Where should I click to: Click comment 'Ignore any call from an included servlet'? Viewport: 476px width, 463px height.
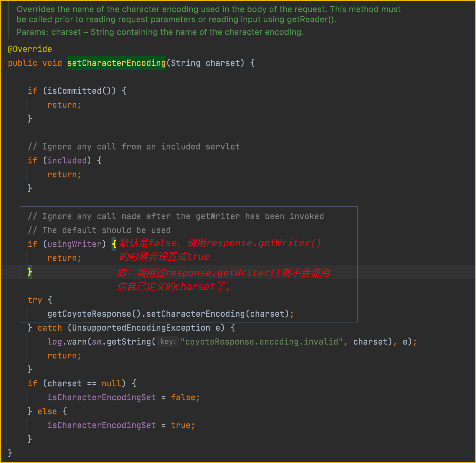[x=134, y=147]
